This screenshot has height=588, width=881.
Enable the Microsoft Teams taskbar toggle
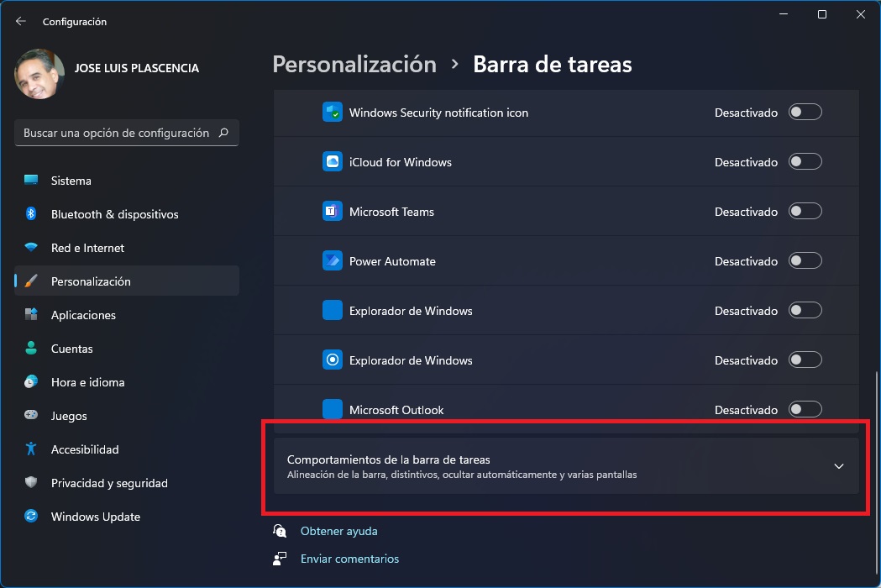click(805, 211)
